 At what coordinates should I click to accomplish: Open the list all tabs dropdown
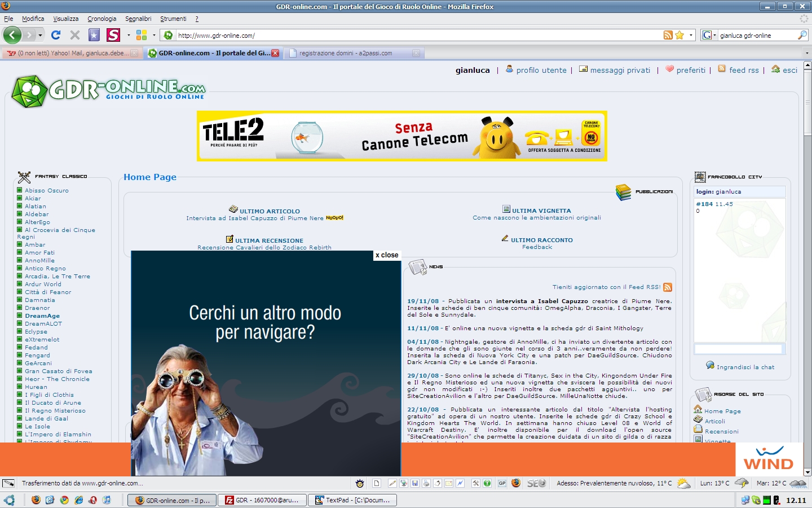tap(807, 53)
